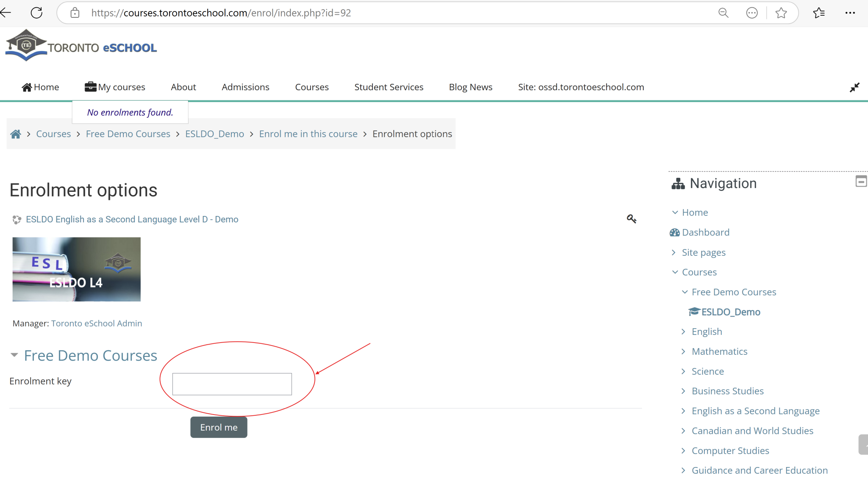Select ESLDO_Demo in the navigation tree

pyautogui.click(x=730, y=312)
